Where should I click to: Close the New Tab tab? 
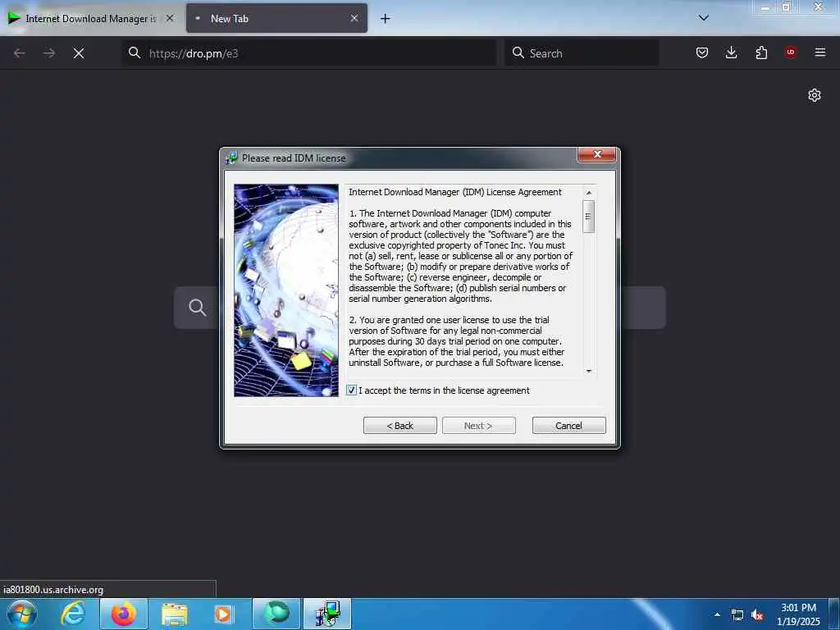click(x=354, y=18)
